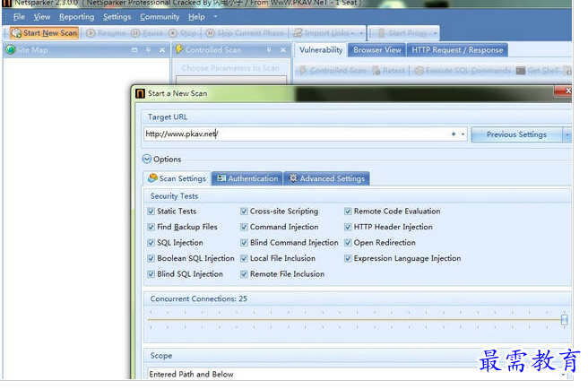The height and width of the screenshot is (389, 588).
Task: Switch to HTTP Request / Response tab
Action: click(457, 50)
